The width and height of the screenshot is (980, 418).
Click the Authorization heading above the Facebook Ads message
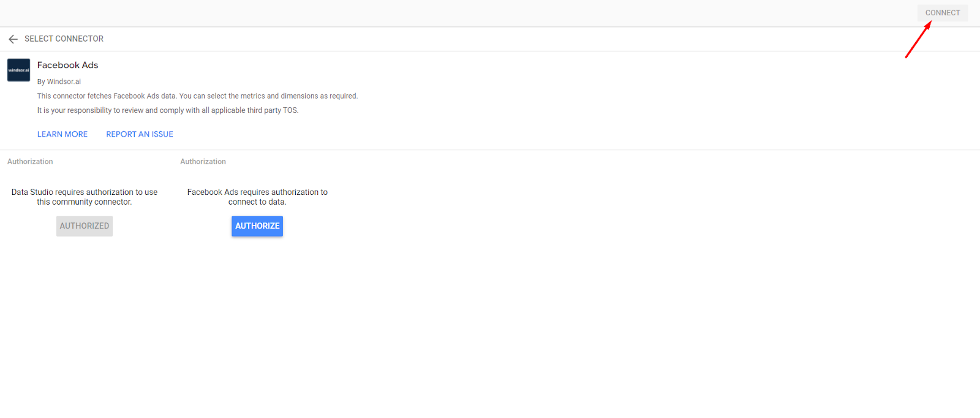(x=203, y=162)
